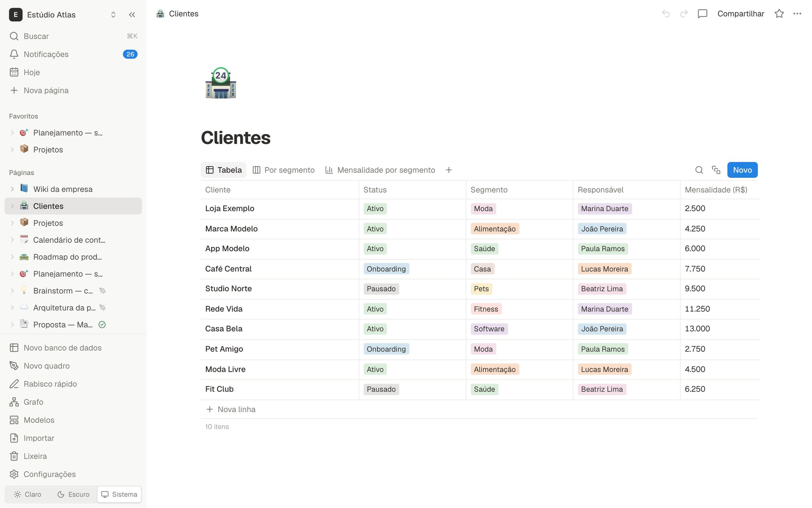This screenshot has height=508, width=812.
Task: Click the Onboarding status of Pet Amigo
Action: point(386,349)
